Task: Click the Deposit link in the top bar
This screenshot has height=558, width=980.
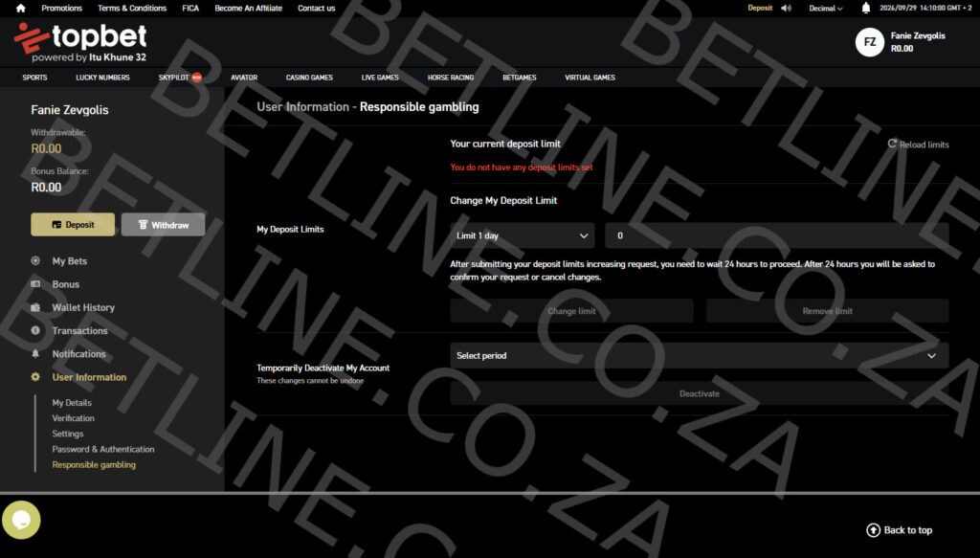Action: click(x=760, y=8)
